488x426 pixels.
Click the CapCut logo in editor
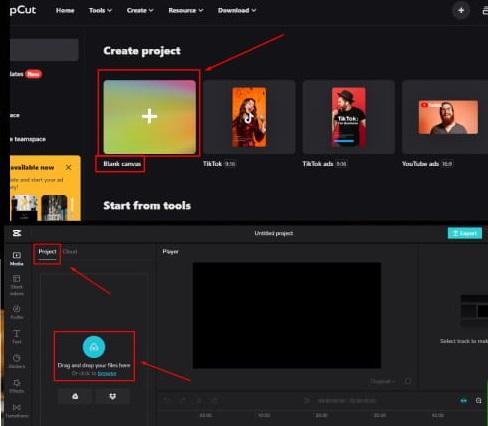[x=17, y=233]
